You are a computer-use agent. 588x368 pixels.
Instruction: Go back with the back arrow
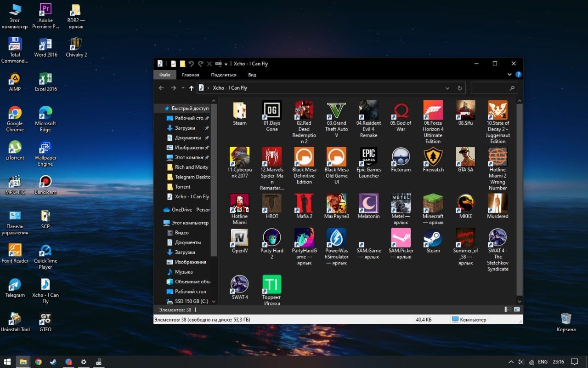(x=161, y=88)
